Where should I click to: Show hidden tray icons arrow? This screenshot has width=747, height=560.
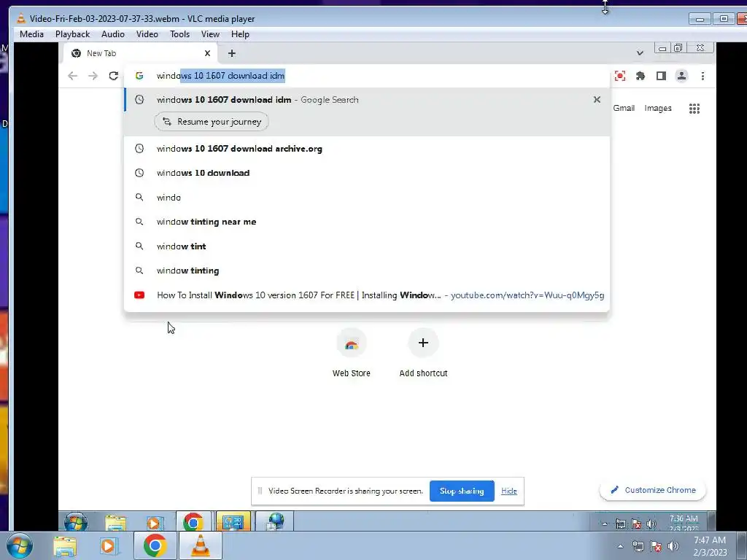tap(620, 546)
